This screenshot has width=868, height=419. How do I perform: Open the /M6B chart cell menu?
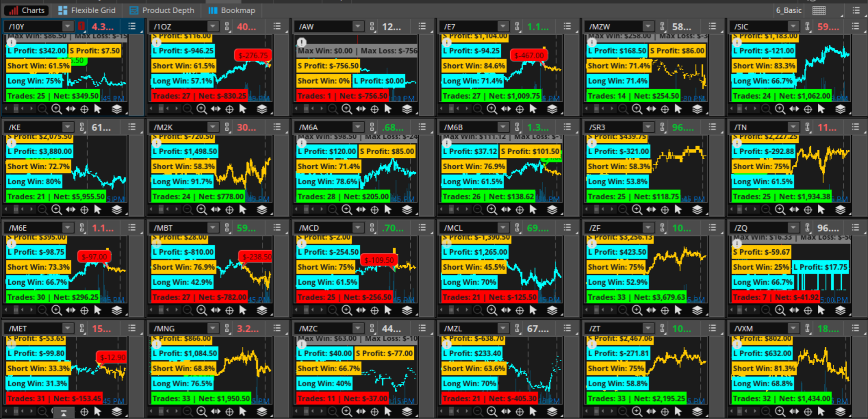pyautogui.click(x=567, y=127)
